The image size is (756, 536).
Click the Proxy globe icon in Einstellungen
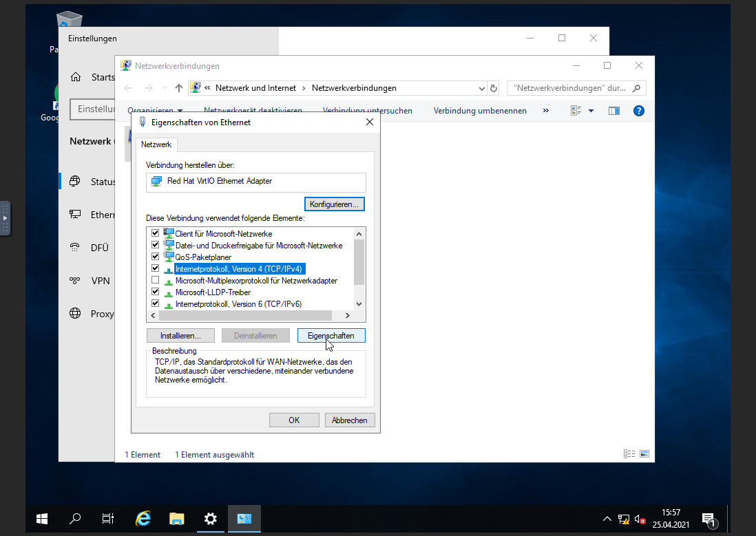click(75, 313)
